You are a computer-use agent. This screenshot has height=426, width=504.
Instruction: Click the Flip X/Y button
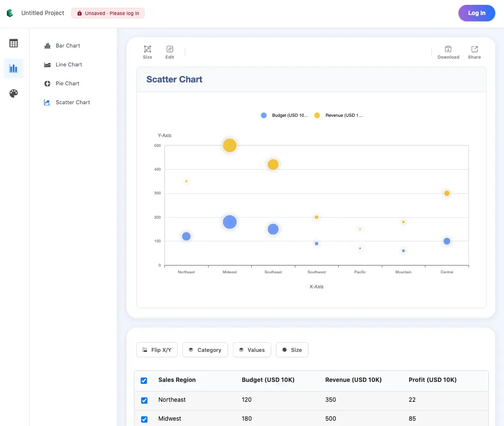tap(157, 349)
